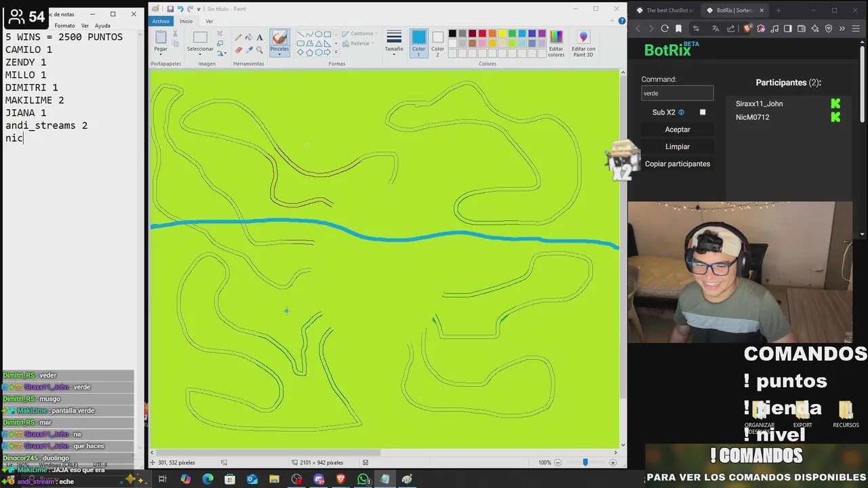Click the Pinceles brush icon
This screenshot has width=868, height=488.
tap(279, 37)
